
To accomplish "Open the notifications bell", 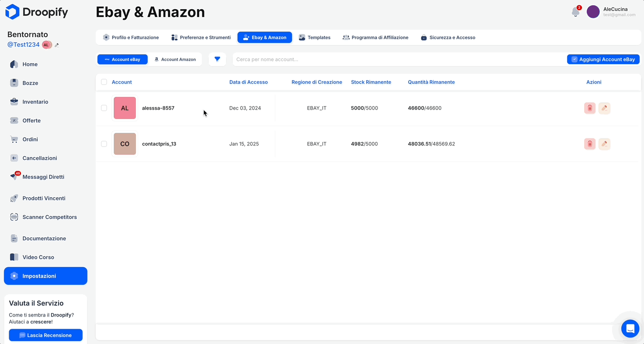I will 576,12.
